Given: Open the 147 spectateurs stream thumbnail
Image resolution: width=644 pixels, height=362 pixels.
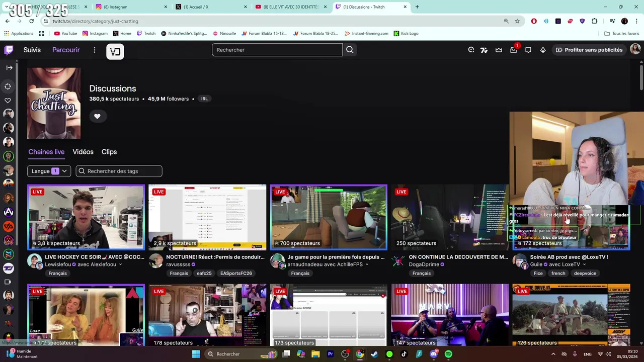Looking at the screenshot, I should (450, 315).
